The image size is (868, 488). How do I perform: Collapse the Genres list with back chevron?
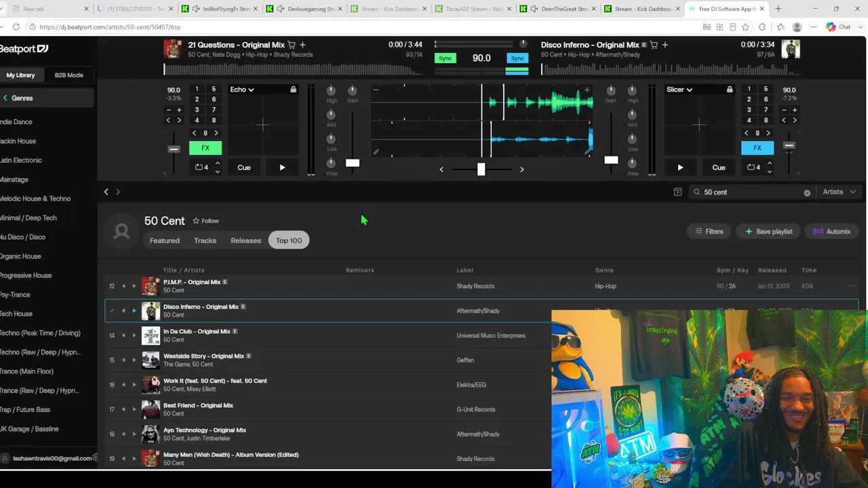(x=5, y=98)
